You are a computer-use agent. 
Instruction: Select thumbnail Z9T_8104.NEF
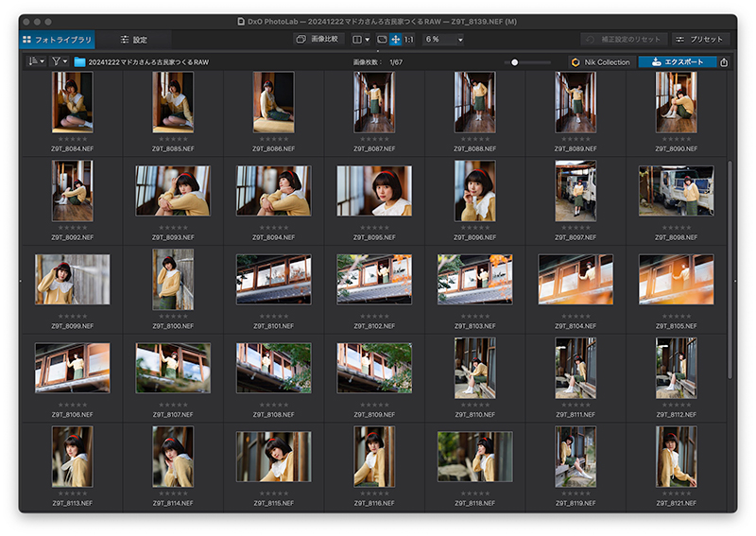[576, 279]
